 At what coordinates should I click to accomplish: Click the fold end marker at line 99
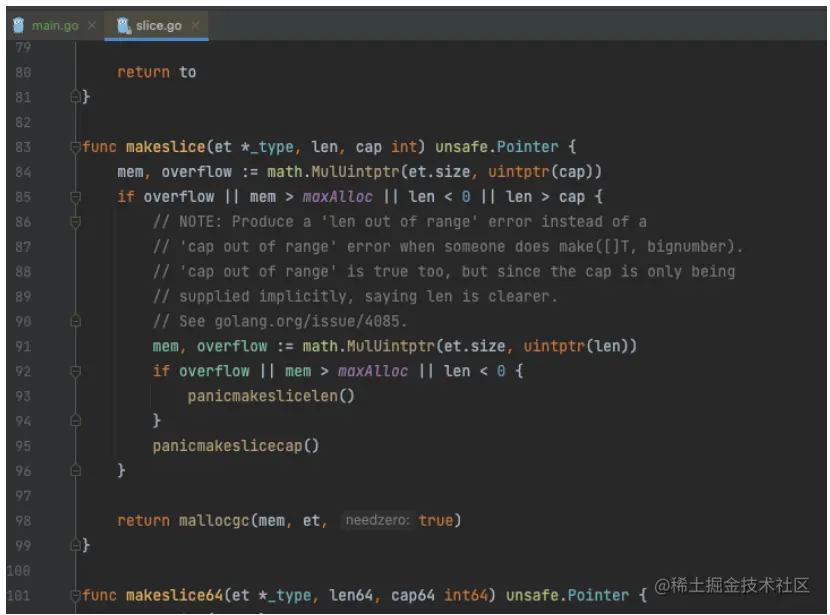[x=76, y=545]
